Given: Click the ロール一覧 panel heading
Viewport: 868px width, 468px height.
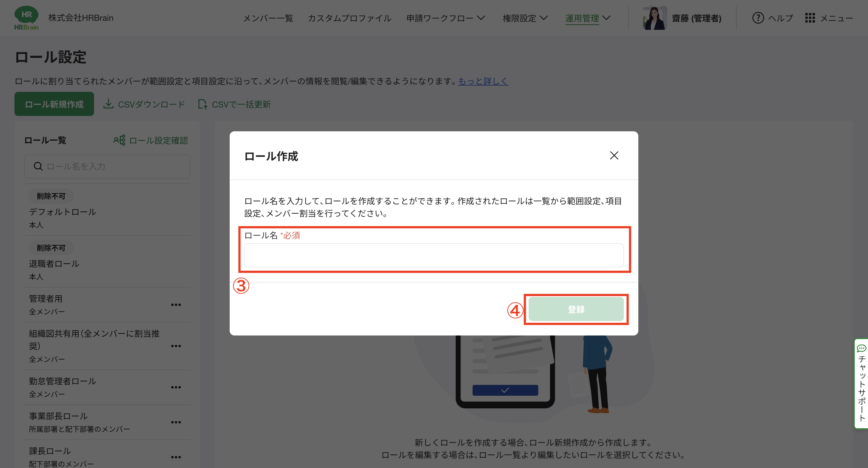Looking at the screenshot, I should coord(45,140).
